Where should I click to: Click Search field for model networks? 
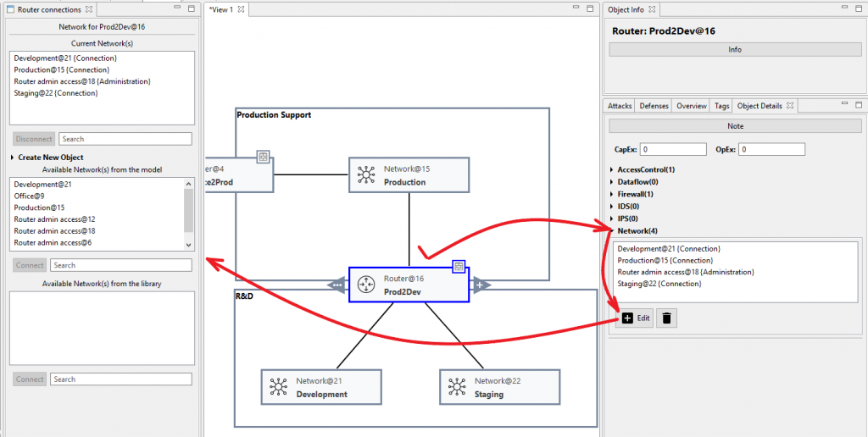[x=120, y=265]
